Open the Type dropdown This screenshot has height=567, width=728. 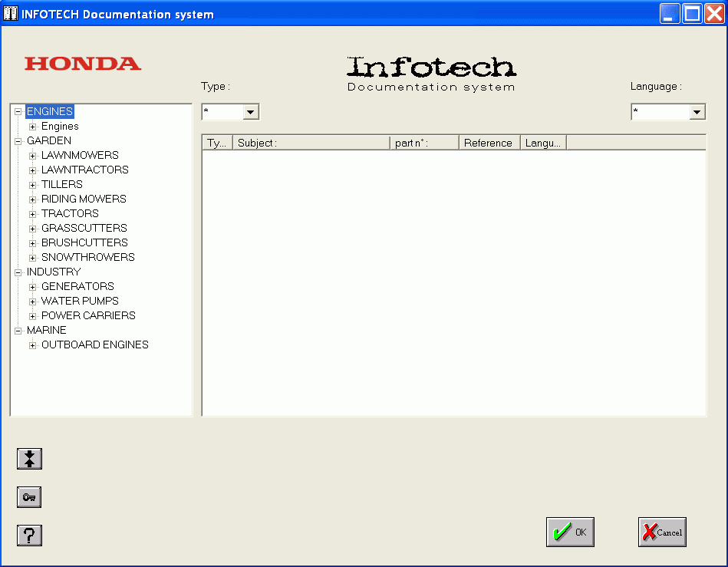click(250, 112)
